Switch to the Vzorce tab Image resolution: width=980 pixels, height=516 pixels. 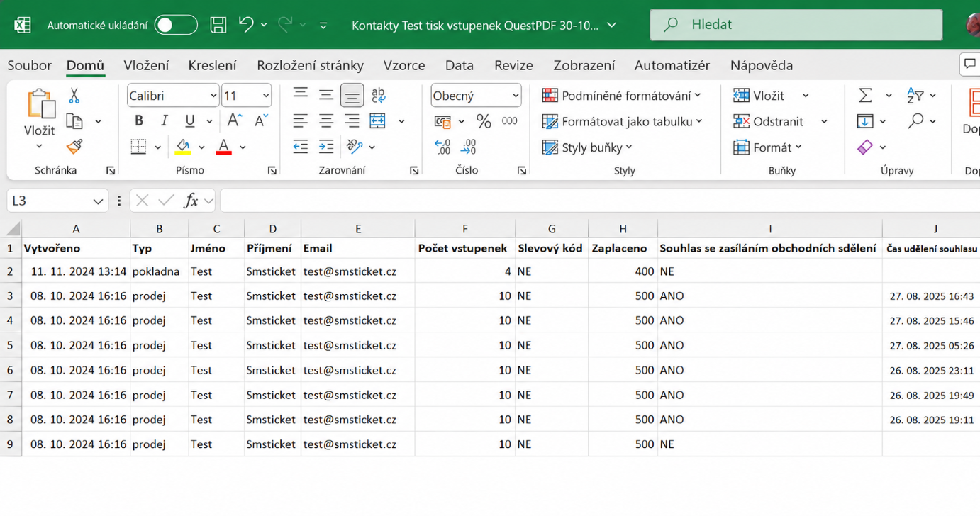[x=404, y=65]
